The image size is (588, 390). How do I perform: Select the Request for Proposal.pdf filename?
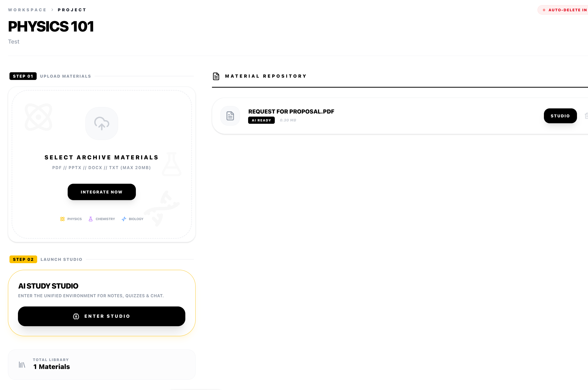tap(291, 111)
